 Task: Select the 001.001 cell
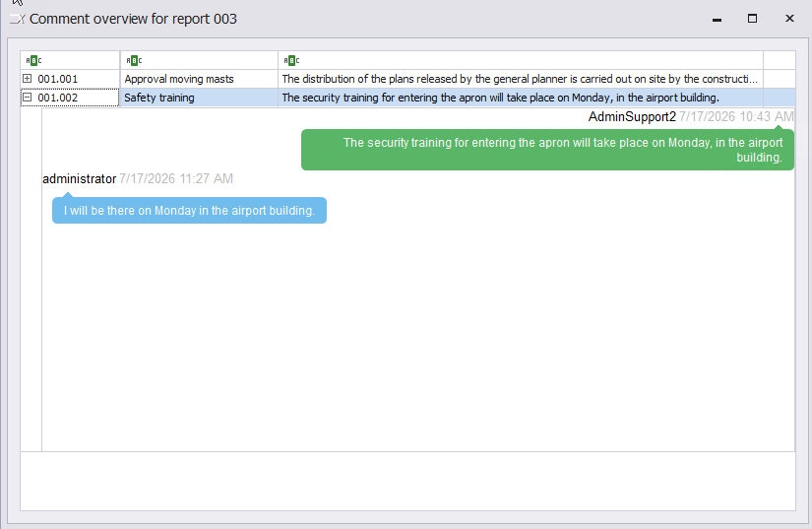(x=70, y=79)
